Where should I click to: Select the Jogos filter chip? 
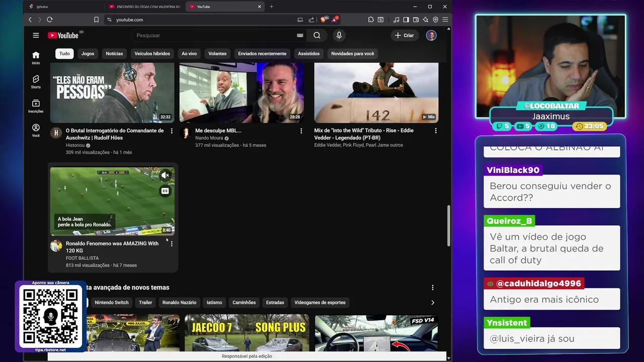click(88, 54)
